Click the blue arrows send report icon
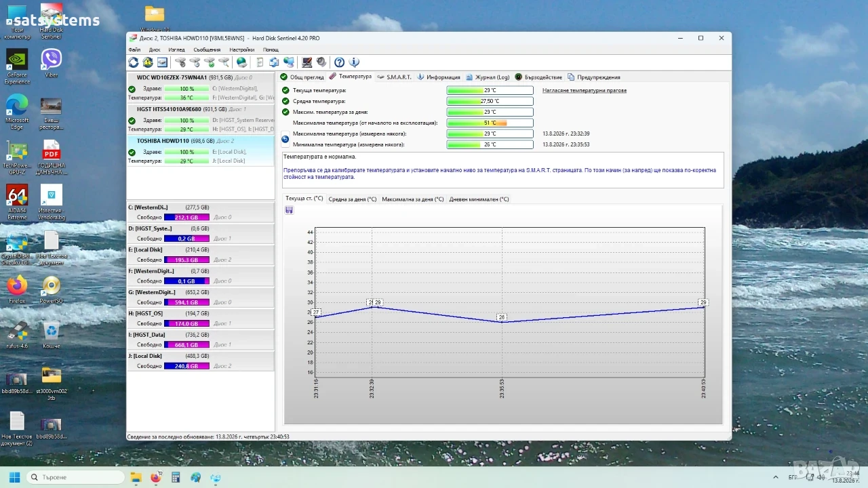Image resolution: width=868 pixels, height=488 pixels. coord(274,62)
